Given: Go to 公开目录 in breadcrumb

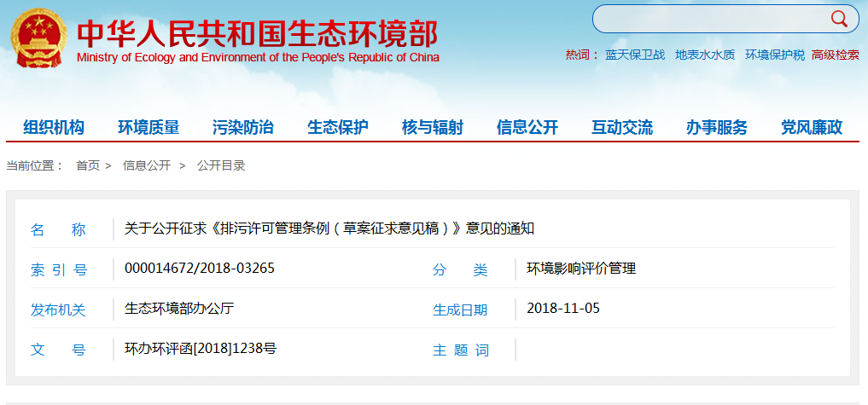Looking at the screenshot, I should point(221,165).
